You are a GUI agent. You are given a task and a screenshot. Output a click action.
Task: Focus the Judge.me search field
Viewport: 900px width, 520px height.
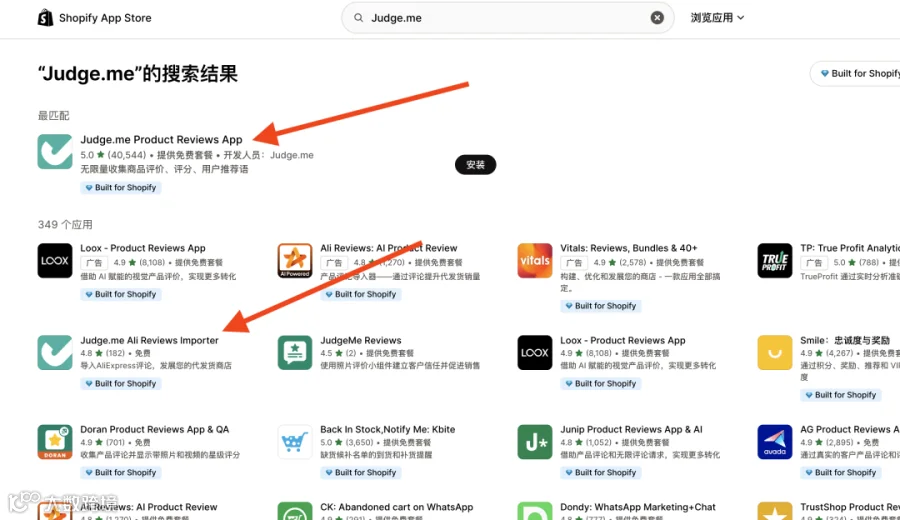pos(507,18)
